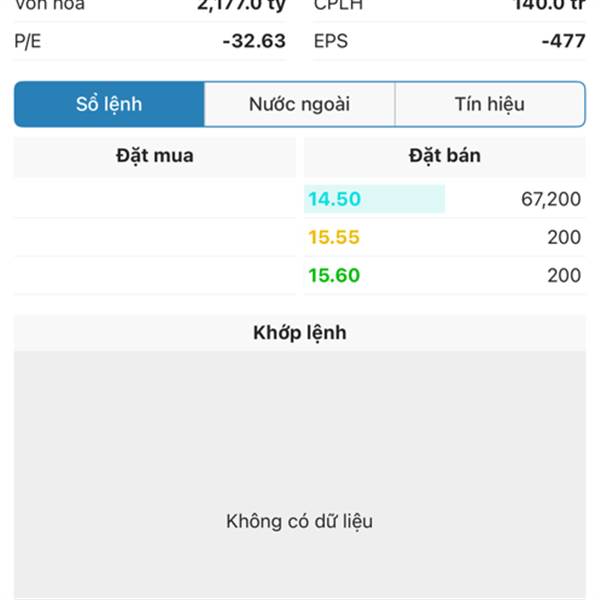The height and width of the screenshot is (600, 600).
Task: Open the Nước ngoài tab
Action: [299, 104]
